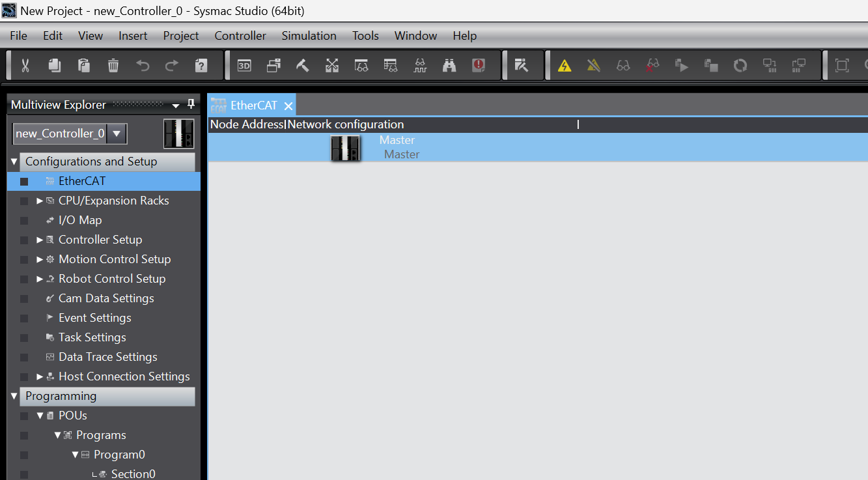The height and width of the screenshot is (480, 868).
Task: Select Section0 under Program0
Action: tap(133, 474)
